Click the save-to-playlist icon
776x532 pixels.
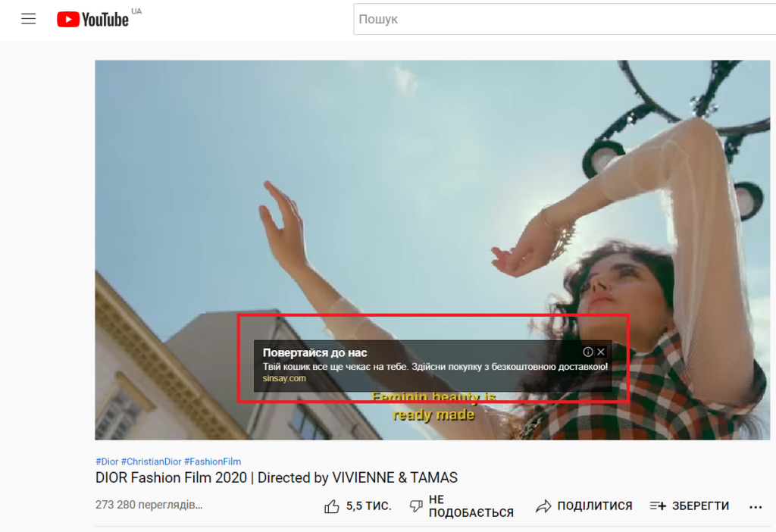coord(658,505)
